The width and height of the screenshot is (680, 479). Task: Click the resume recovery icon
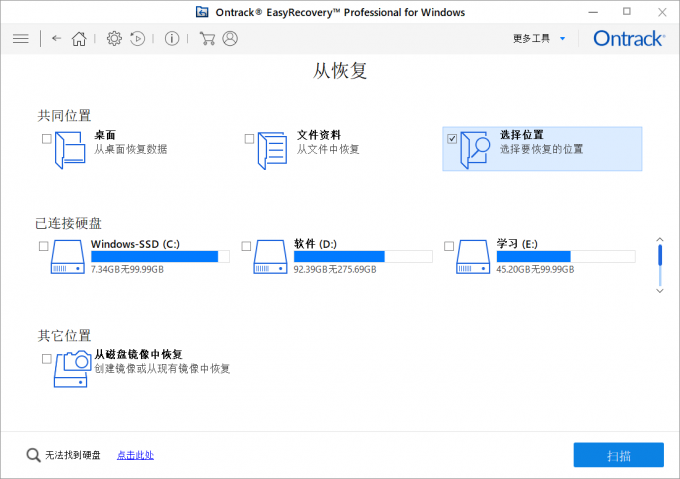(x=137, y=39)
